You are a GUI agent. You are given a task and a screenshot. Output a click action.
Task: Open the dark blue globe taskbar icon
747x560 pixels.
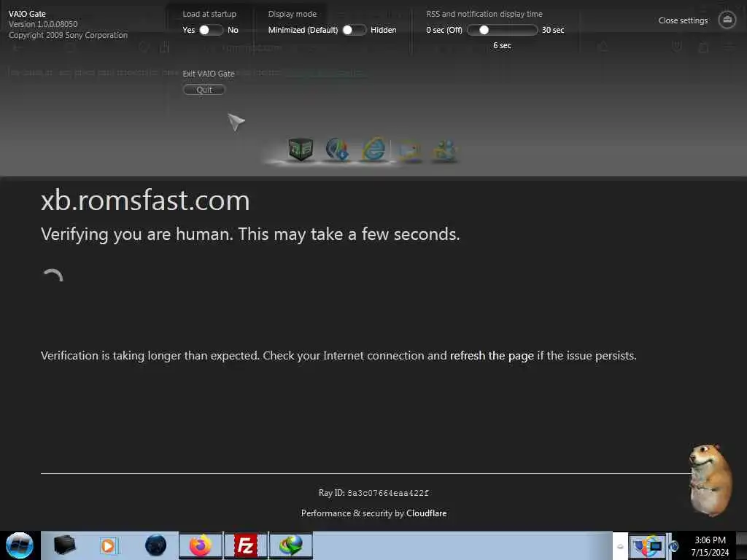(x=156, y=545)
